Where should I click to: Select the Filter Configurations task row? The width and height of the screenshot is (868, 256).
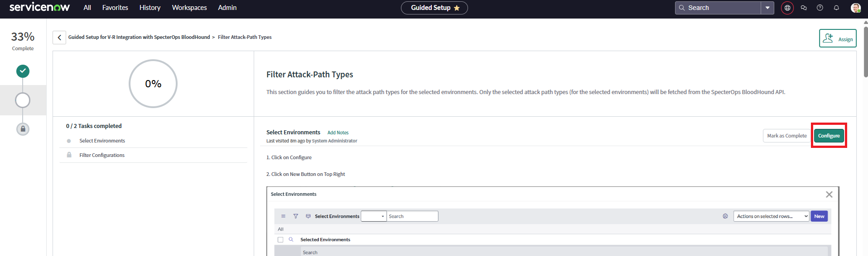point(153,155)
